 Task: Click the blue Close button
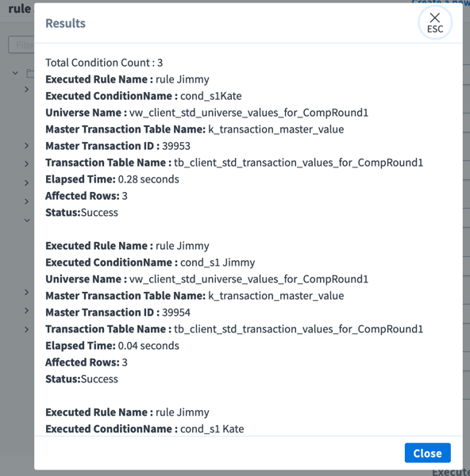pyautogui.click(x=427, y=453)
